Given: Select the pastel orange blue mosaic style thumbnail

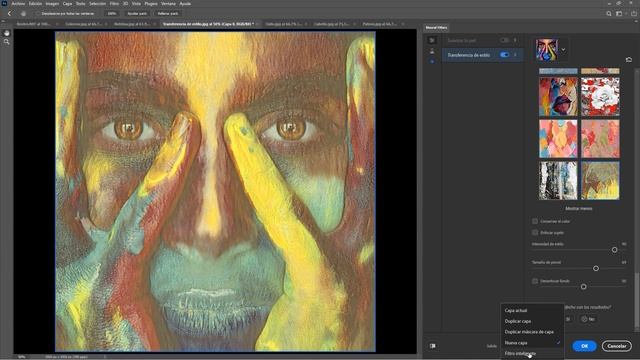Looking at the screenshot, I should point(558,139).
